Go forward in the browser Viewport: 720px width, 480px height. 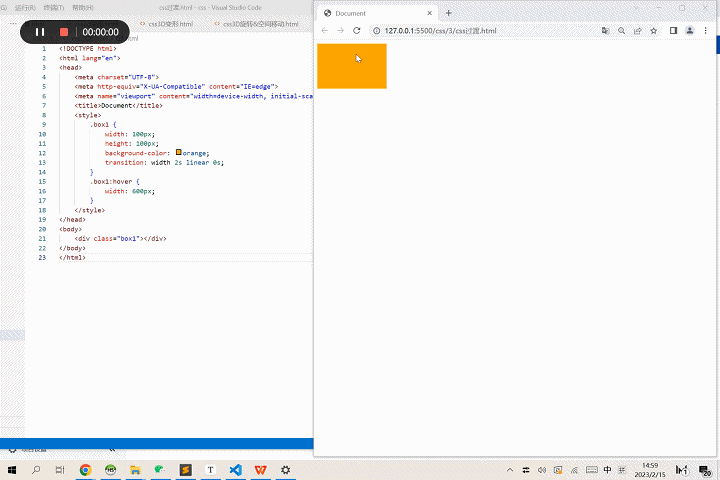point(340,31)
